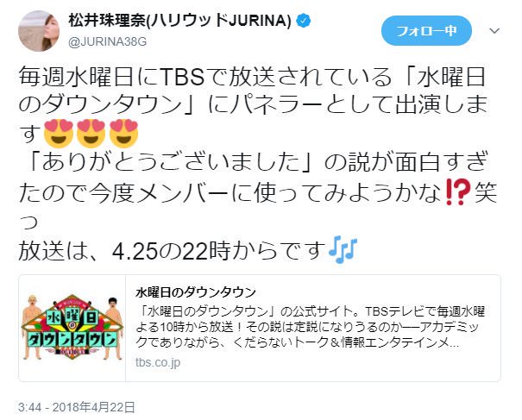Image resolution: width=522 pixels, height=420 pixels.
Task: Click the first heart-eyes emoji
Action: click(59, 134)
